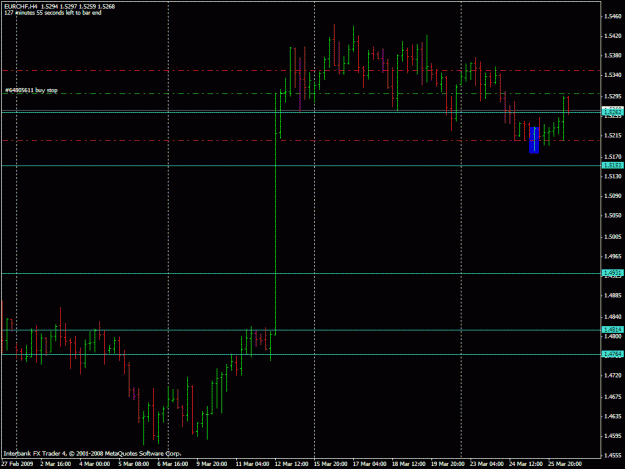Click the 4 Mar 00:00 time label

pyautogui.click(x=95, y=464)
